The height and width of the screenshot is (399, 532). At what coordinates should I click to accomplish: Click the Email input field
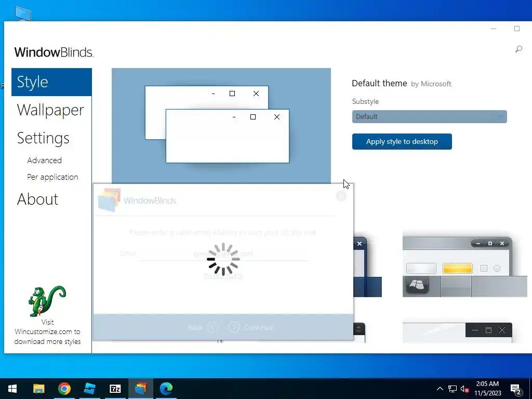pos(223,254)
